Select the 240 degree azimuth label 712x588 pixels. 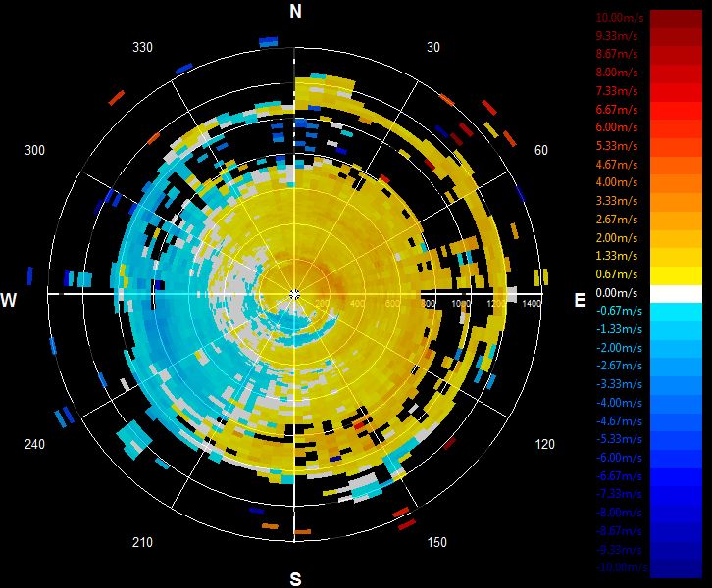[x=34, y=444]
